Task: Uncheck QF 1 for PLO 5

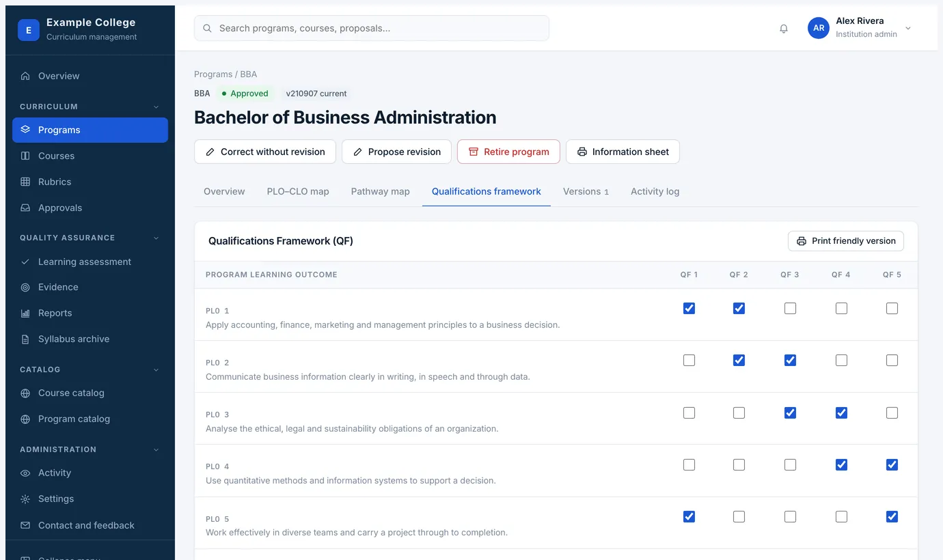Action: [x=689, y=516]
